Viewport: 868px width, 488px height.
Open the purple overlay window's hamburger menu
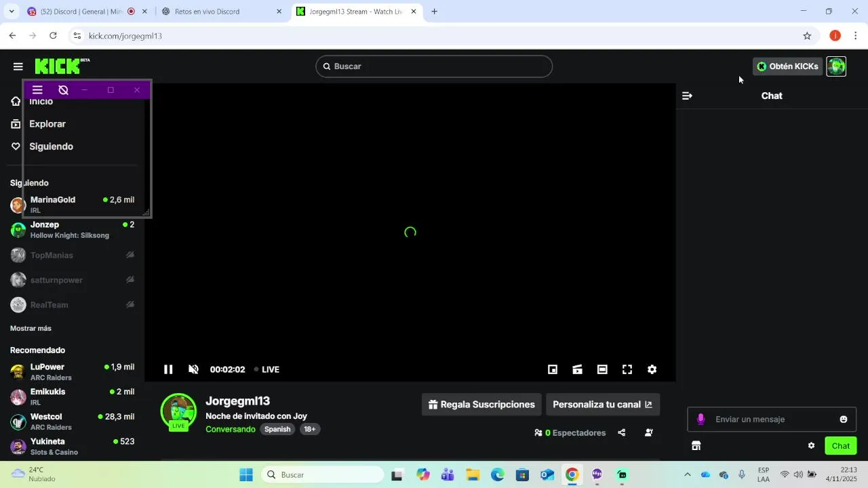pyautogui.click(x=37, y=90)
